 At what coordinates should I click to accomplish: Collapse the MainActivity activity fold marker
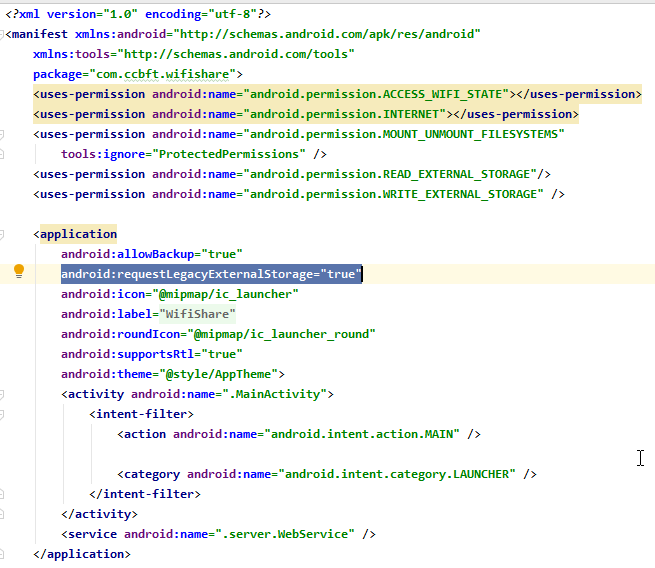pos(2,394)
